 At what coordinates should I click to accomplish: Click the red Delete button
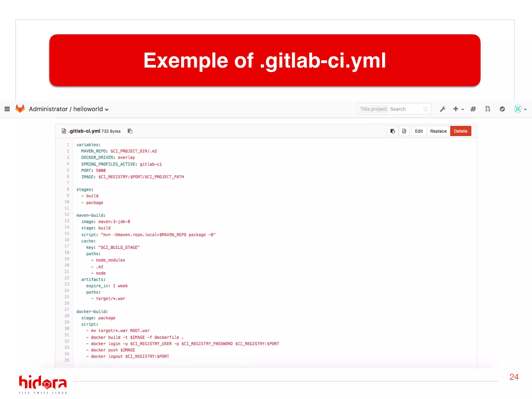click(461, 131)
